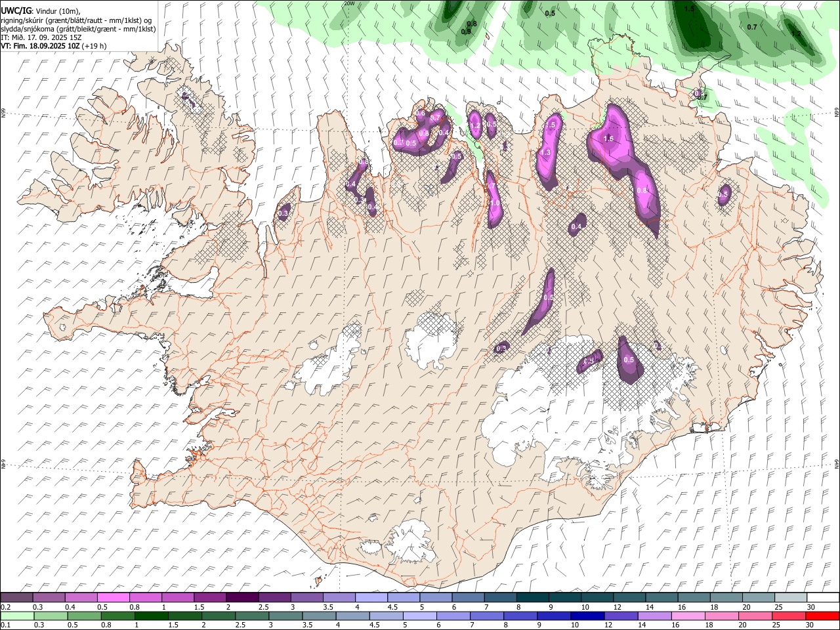Select the 1.3 snowfall value on map
840x630 pixels.
click(545, 152)
